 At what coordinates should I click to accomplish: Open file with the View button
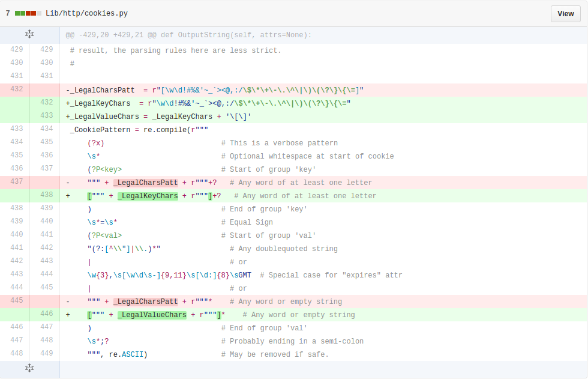565,13
